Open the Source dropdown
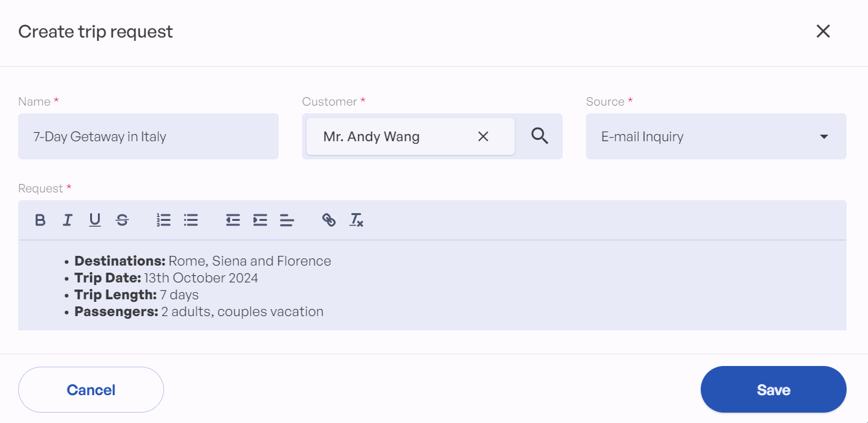This screenshot has height=423, width=868. click(823, 137)
